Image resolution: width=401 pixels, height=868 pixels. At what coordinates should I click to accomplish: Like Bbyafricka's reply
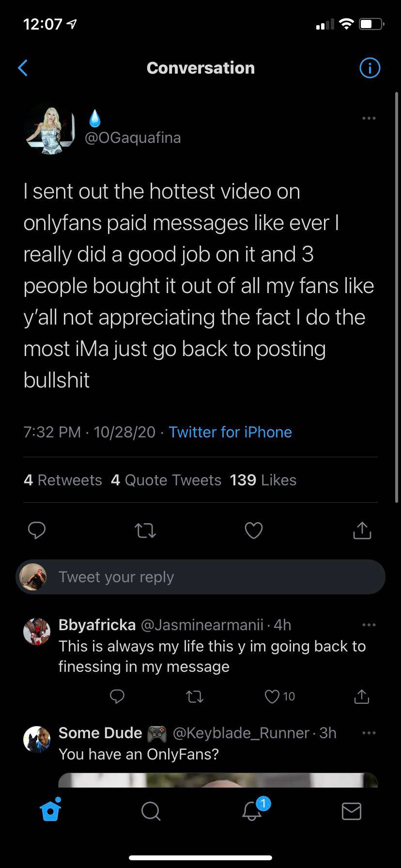273,697
